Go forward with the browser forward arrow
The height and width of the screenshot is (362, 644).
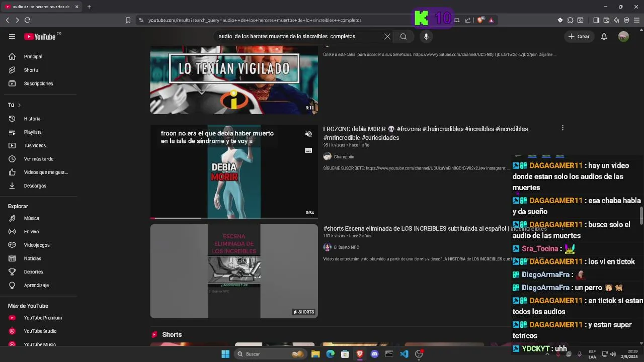[17, 20]
